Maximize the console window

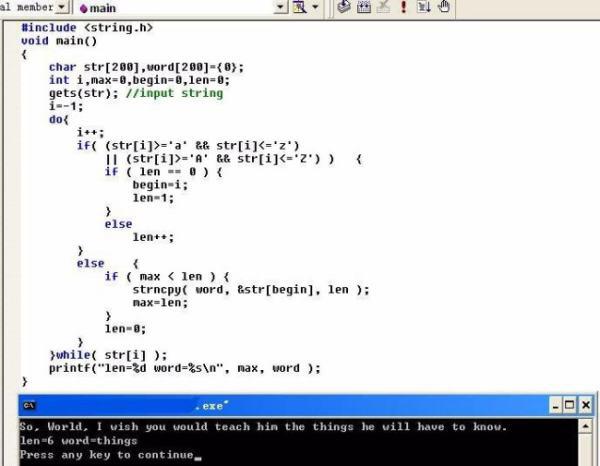569,405
